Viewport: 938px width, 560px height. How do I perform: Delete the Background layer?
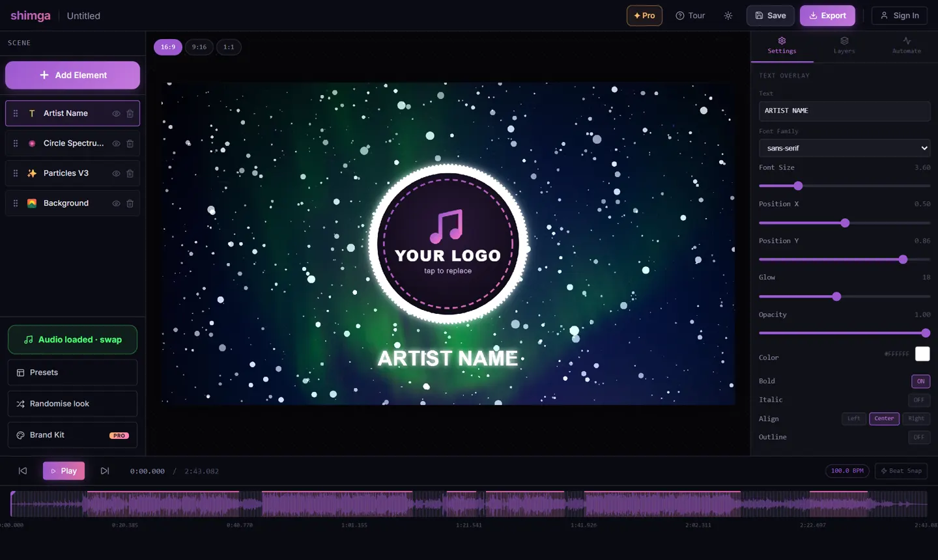(130, 203)
